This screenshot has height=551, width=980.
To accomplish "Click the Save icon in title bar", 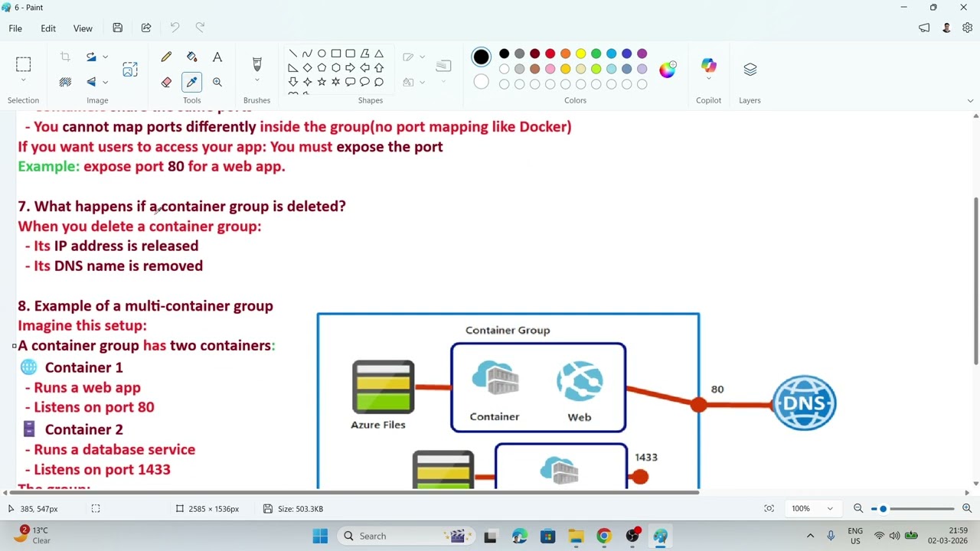I will pos(117,28).
